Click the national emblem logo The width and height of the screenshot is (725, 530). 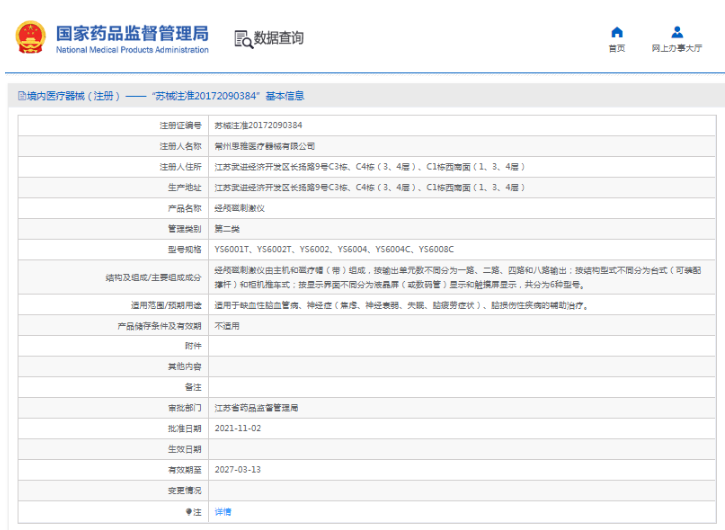point(31,37)
